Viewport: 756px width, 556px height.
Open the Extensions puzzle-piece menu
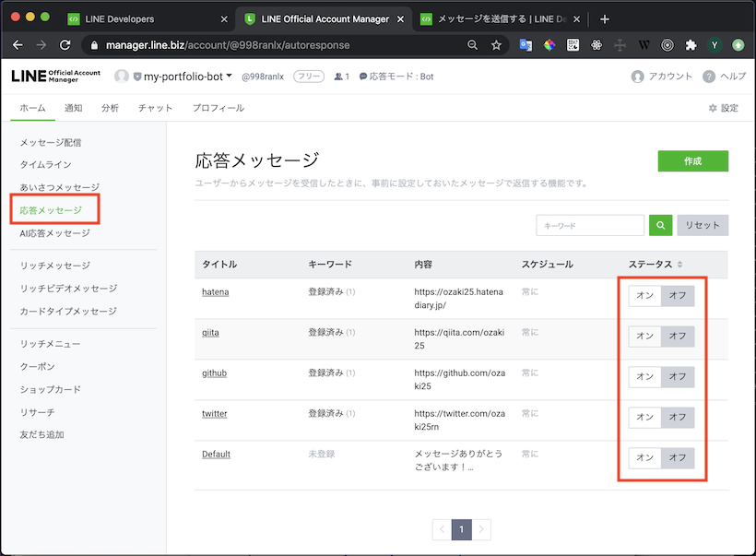tap(691, 45)
